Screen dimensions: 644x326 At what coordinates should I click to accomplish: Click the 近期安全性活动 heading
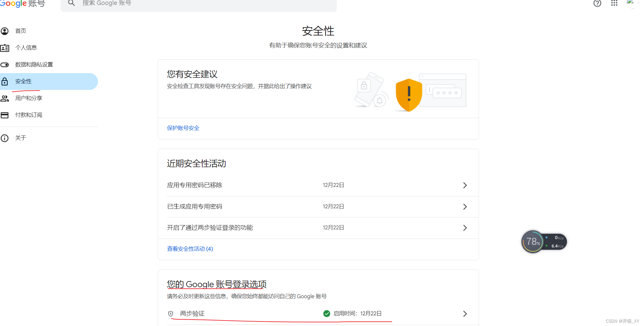197,163
